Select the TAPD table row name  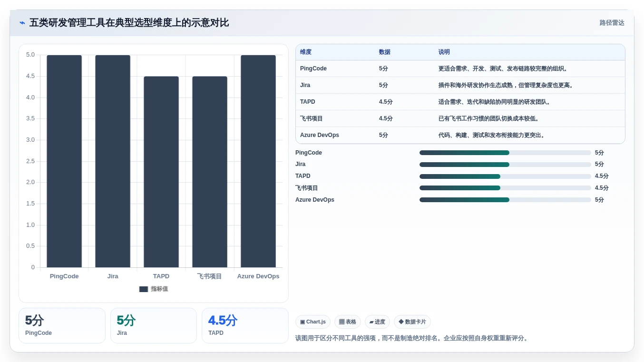pyautogui.click(x=308, y=102)
